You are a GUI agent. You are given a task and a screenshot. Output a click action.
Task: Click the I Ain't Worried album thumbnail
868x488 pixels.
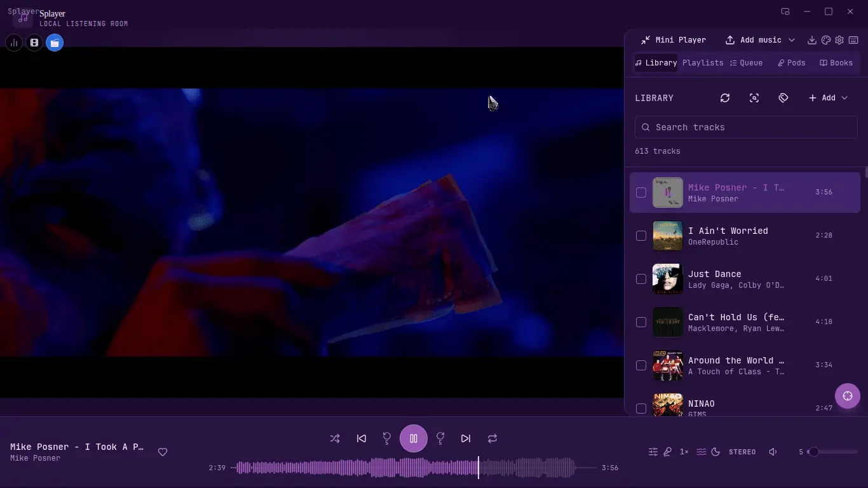pyautogui.click(x=668, y=236)
